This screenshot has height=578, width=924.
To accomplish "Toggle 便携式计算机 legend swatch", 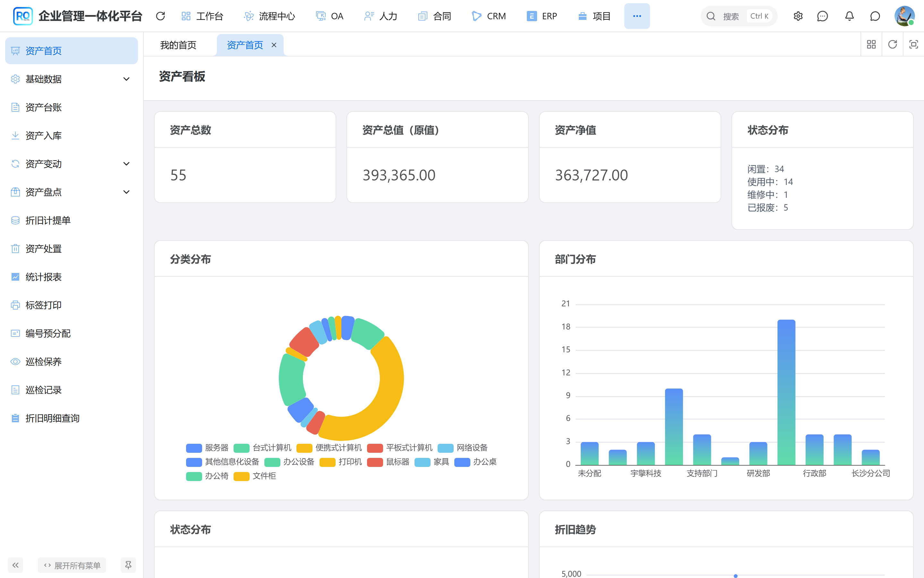I will 304,448.
